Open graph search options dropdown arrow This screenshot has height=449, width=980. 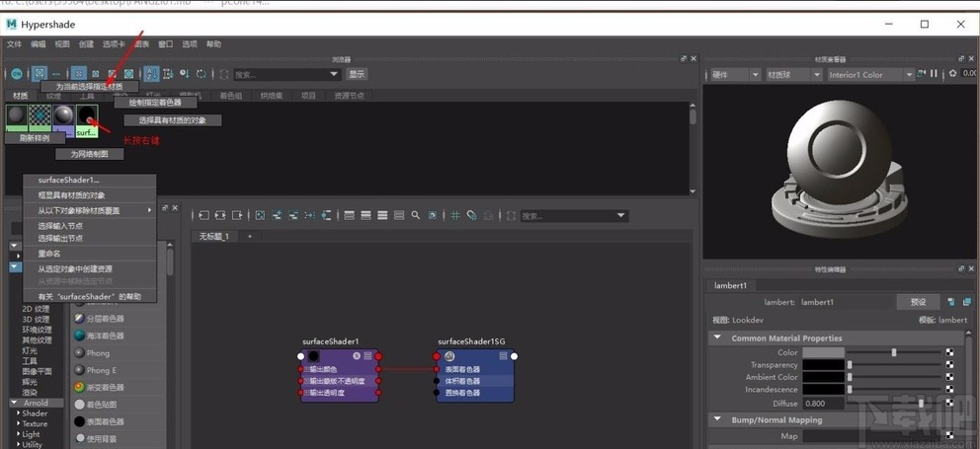point(621,215)
